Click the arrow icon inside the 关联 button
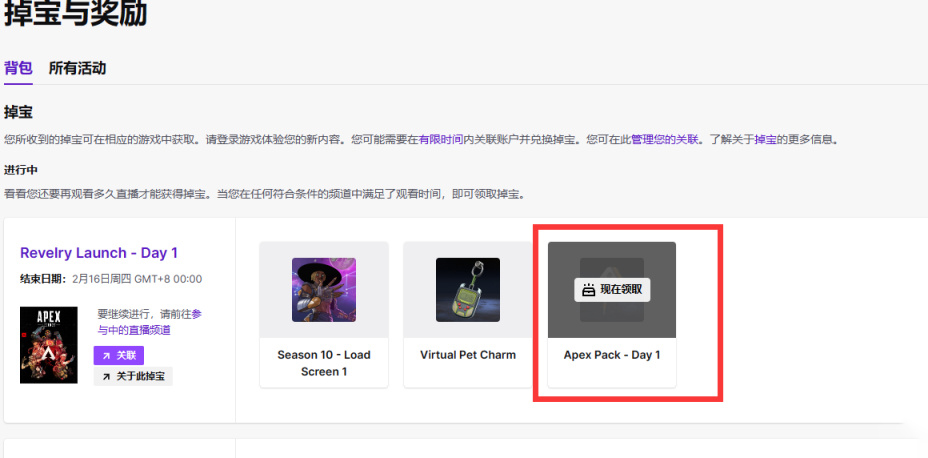The height and width of the screenshot is (458, 928). click(x=106, y=356)
